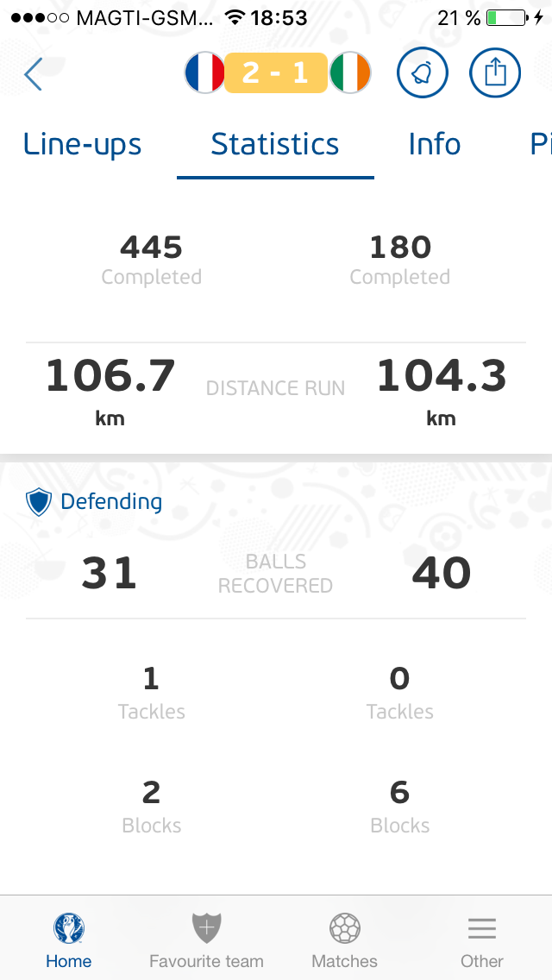Go to Home in bottom bar
Screen dimensions: 552x980
click(69, 940)
